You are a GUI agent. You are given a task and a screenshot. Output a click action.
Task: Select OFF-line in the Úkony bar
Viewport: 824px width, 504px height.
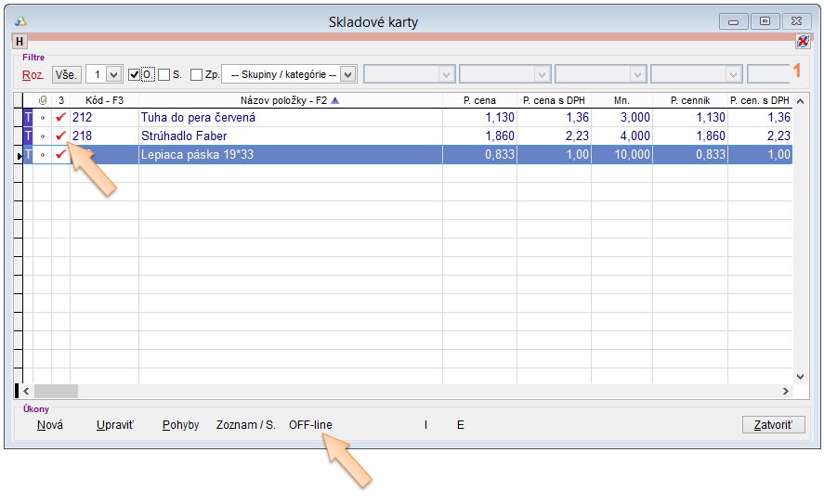point(310,425)
